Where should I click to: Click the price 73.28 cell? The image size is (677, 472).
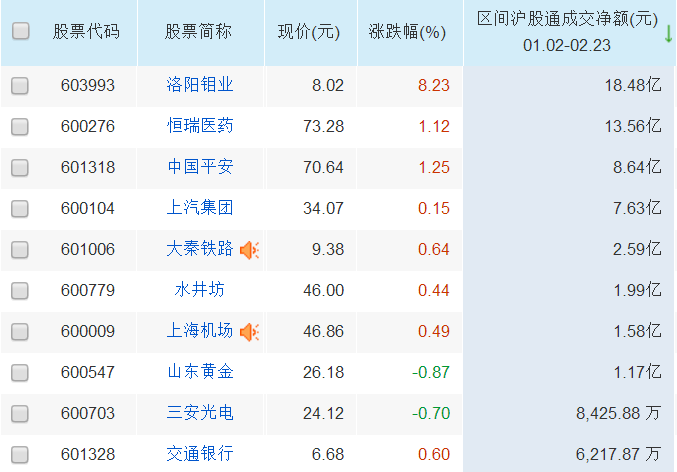pos(323,127)
